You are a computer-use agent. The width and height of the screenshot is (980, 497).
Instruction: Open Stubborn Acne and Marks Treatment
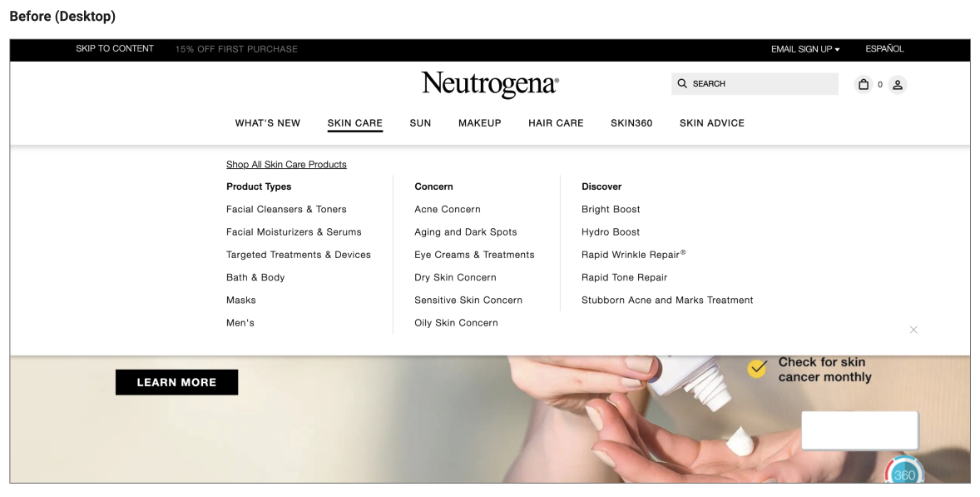(x=667, y=300)
